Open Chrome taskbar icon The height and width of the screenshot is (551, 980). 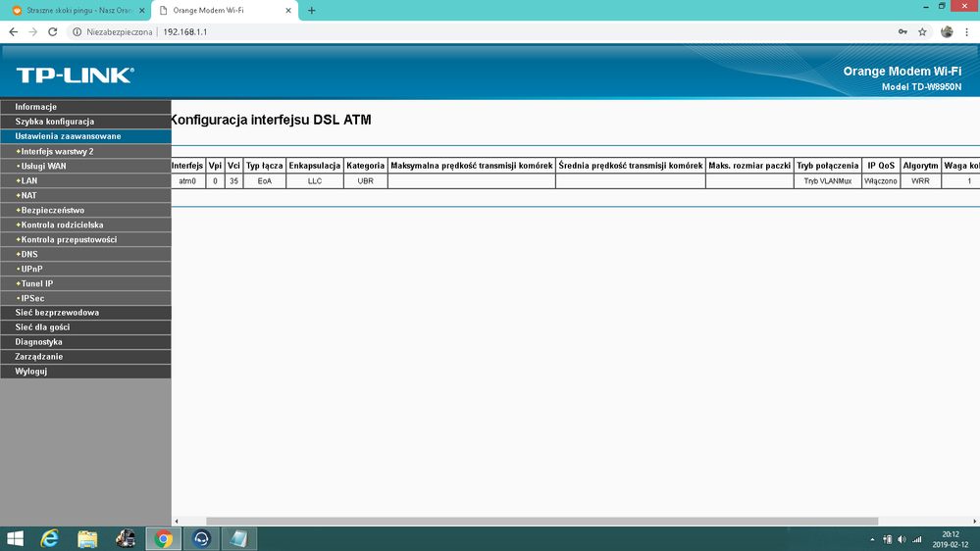[163, 538]
